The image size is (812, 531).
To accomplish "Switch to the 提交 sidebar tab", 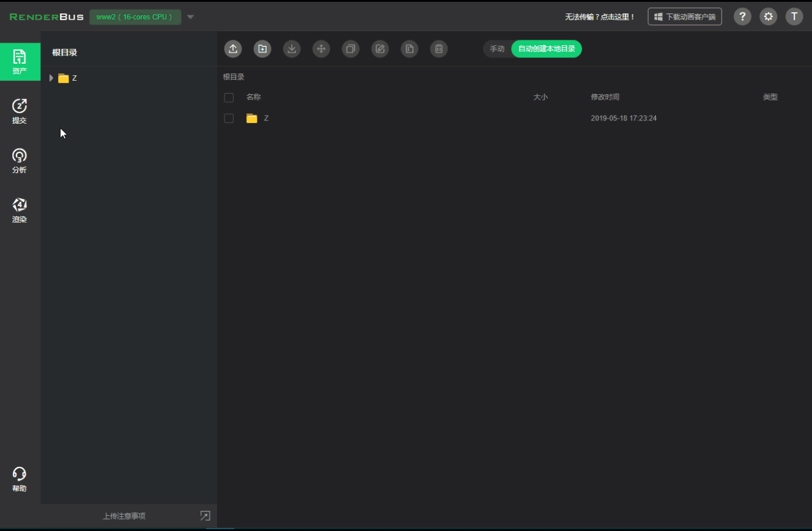I will (20, 111).
